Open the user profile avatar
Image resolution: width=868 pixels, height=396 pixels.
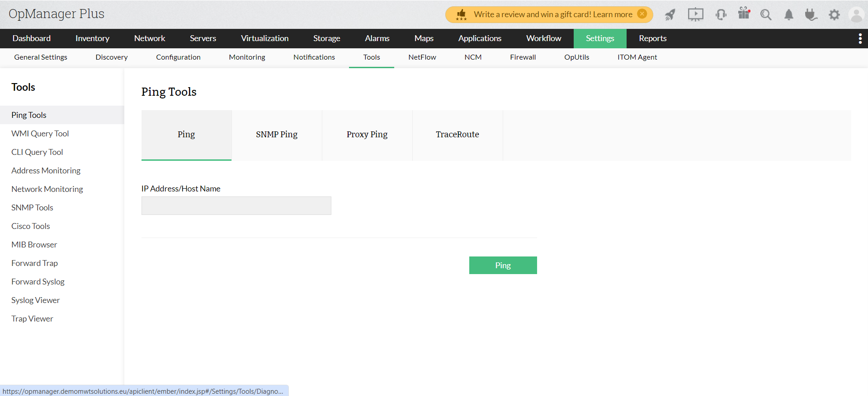click(856, 14)
